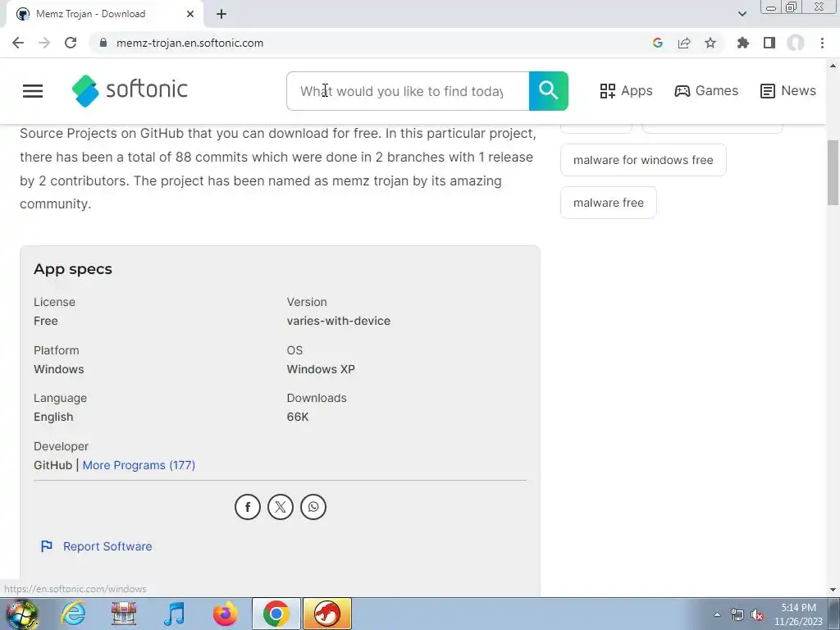The image size is (840, 630).
Task: Select the Memz Trojan - Download tab
Action: point(104,14)
